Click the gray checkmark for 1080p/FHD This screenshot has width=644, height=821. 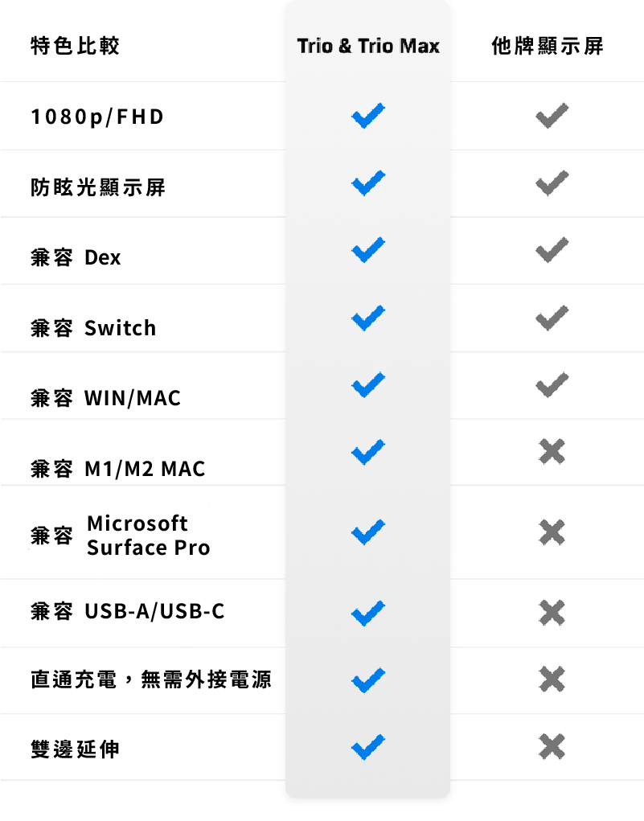(x=552, y=117)
